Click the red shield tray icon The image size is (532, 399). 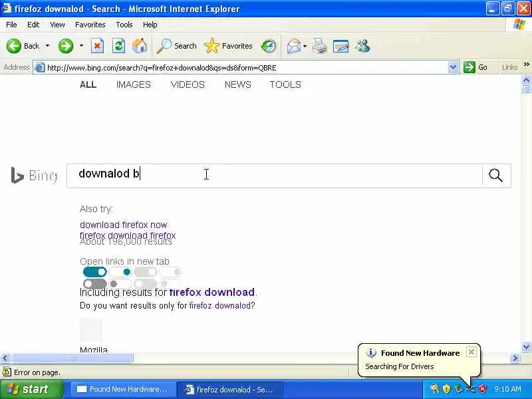[482, 389]
